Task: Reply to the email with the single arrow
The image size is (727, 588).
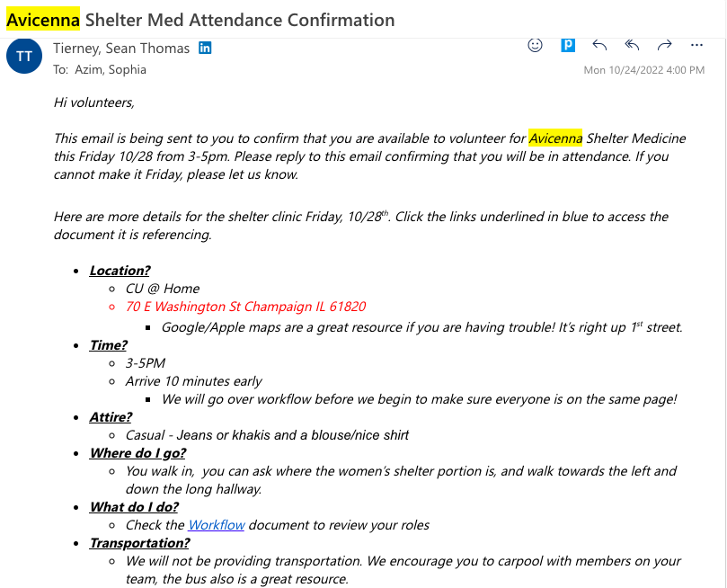Action: [x=599, y=45]
